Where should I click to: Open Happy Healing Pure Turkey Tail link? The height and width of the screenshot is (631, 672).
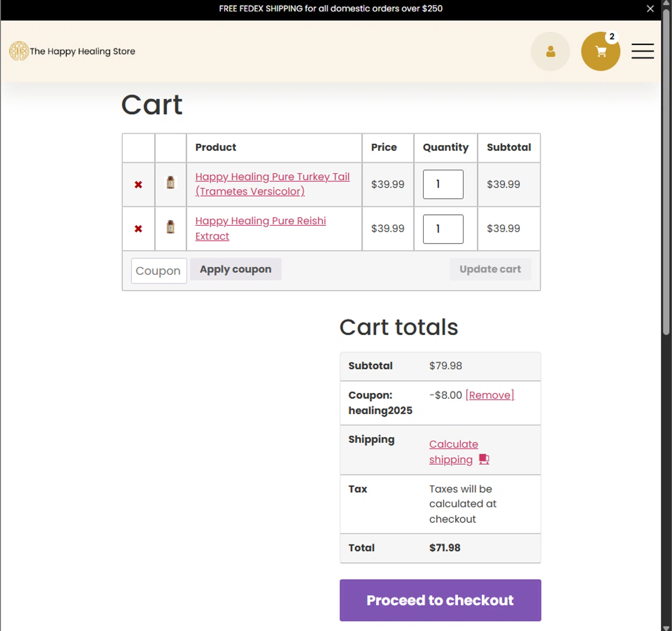tap(272, 184)
